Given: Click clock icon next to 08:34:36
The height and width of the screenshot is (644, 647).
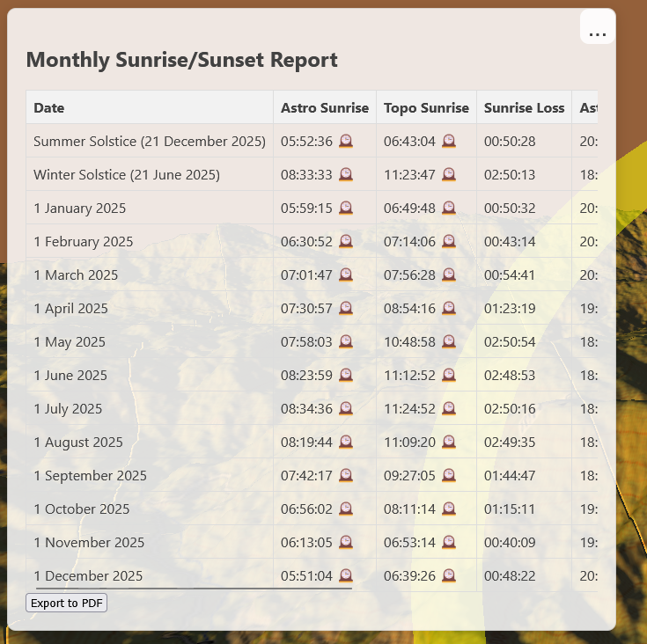Looking at the screenshot, I should point(346,408).
